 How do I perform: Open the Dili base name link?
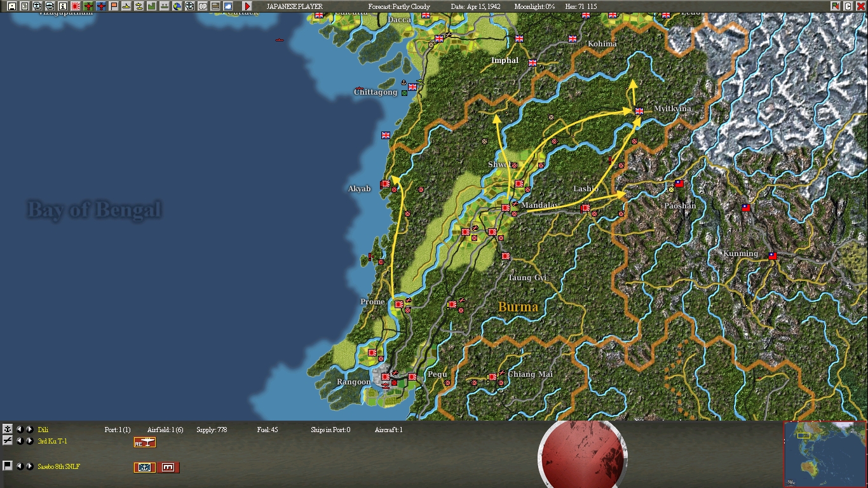pyautogui.click(x=43, y=430)
